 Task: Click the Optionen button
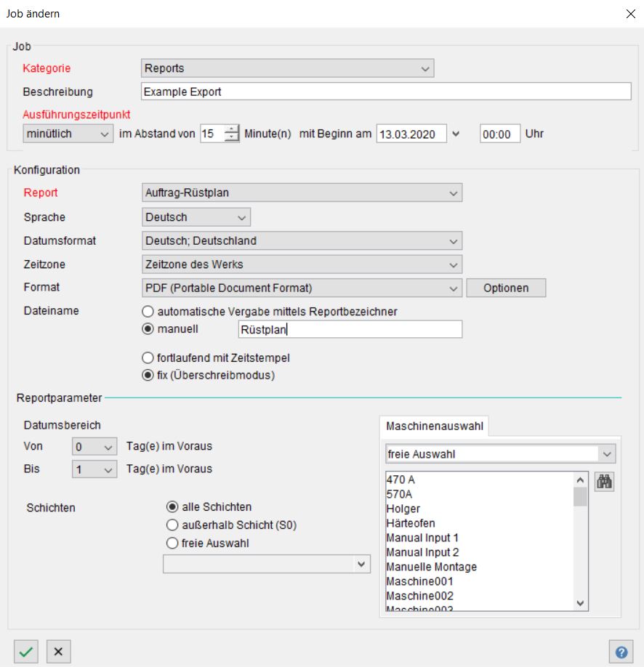pos(506,288)
